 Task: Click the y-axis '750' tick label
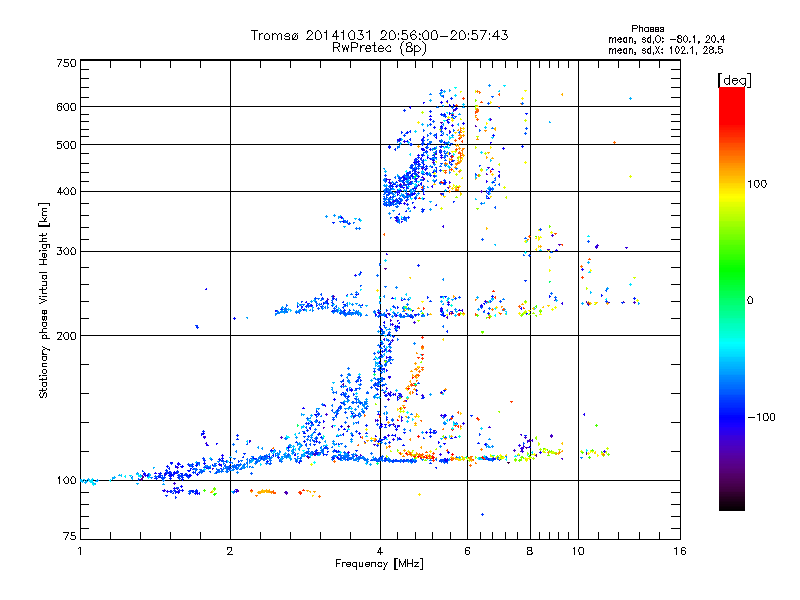[x=66, y=63]
